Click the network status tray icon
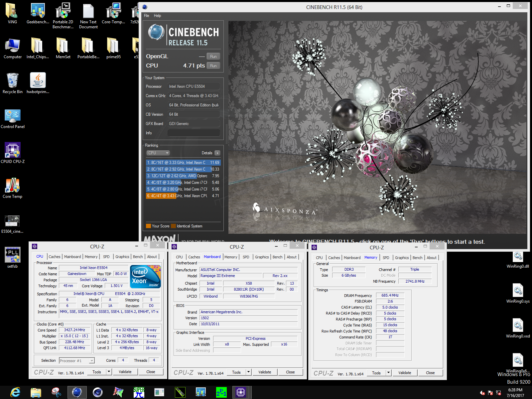The width and height of the screenshot is (532, 399). (498, 393)
